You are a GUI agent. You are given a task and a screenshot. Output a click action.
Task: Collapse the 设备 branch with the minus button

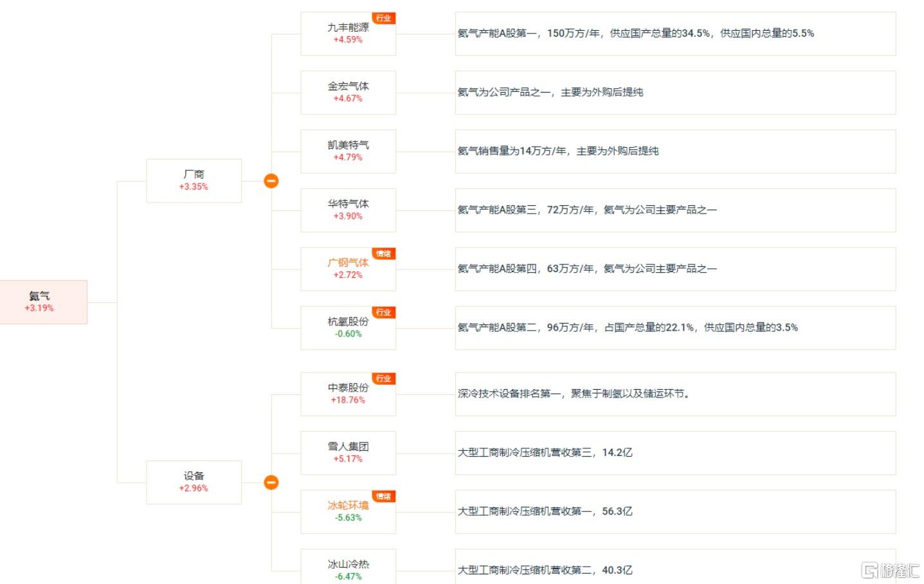pos(271,482)
